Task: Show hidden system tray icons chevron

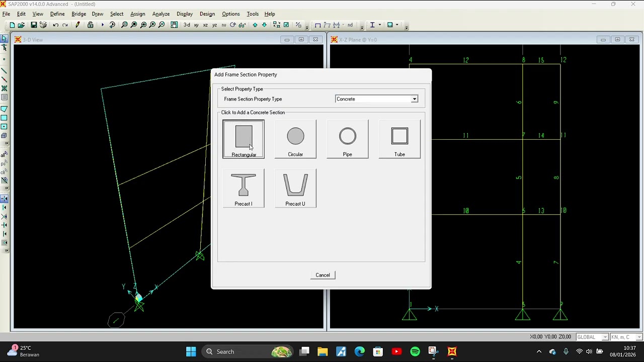Action: (x=539, y=351)
